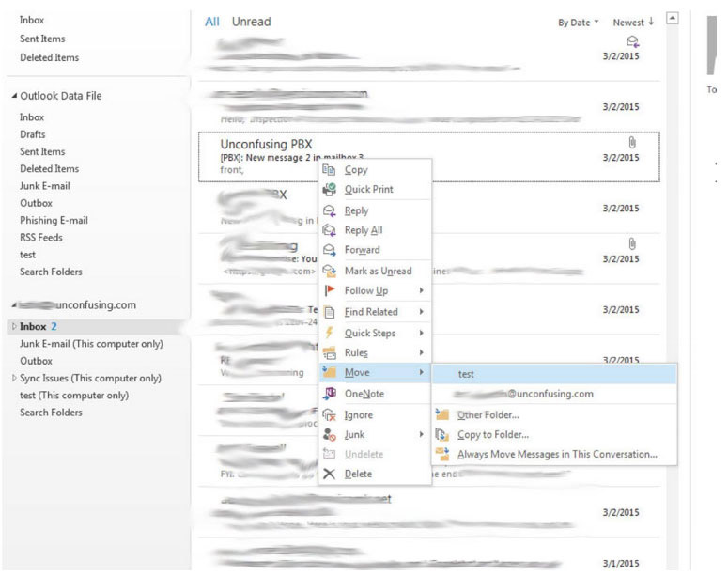Image resolution: width=728 pixels, height=576 pixels.
Task: Open the Quick Steps submenu arrow
Action: 421,333
